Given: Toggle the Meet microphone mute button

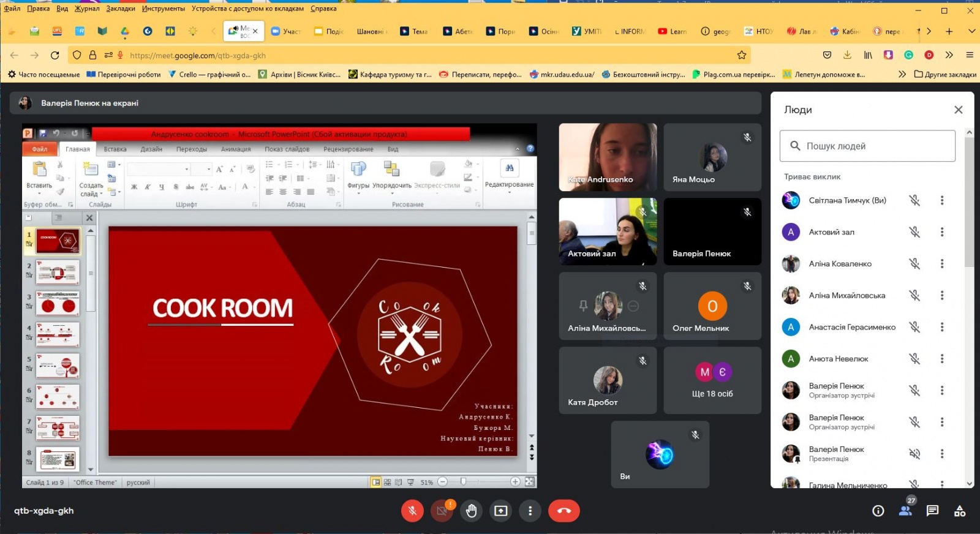Looking at the screenshot, I should [x=412, y=511].
